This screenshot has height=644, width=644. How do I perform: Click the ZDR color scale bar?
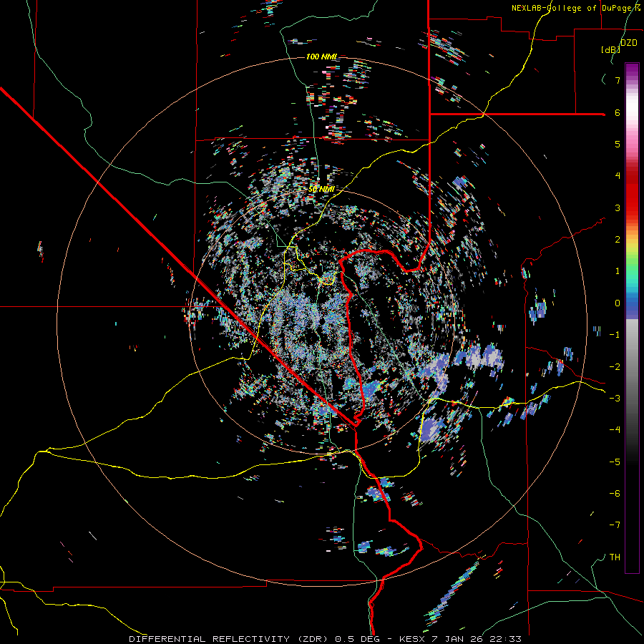coord(632,318)
